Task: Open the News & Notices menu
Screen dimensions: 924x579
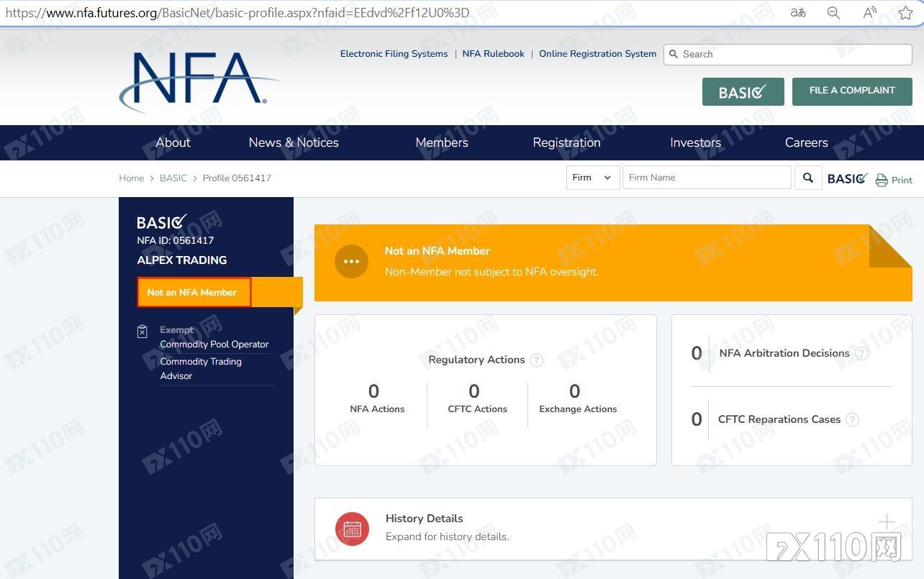Action: click(294, 142)
